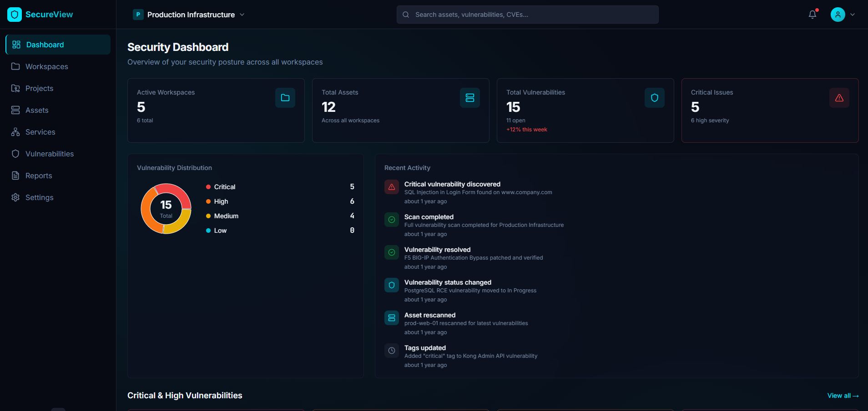Viewport: 868px width, 411px height.
Task: Click the warning triangle in Critical Issues card
Action: pyautogui.click(x=839, y=98)
